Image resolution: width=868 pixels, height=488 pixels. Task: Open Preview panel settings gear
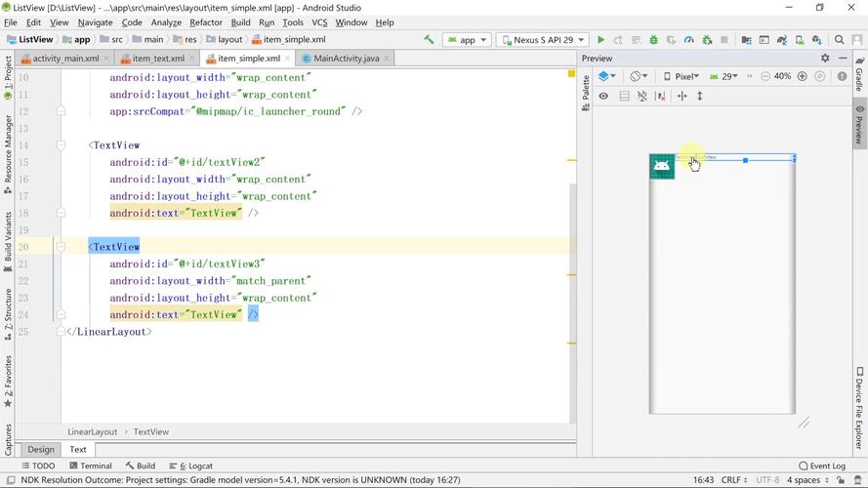[x=825, y=59]
